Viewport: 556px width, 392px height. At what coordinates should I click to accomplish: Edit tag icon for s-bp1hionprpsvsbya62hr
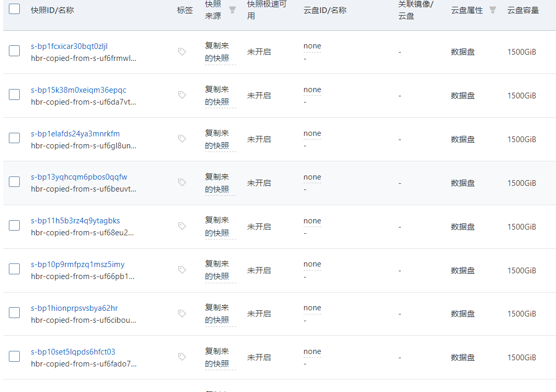click(x=182, y=313)
